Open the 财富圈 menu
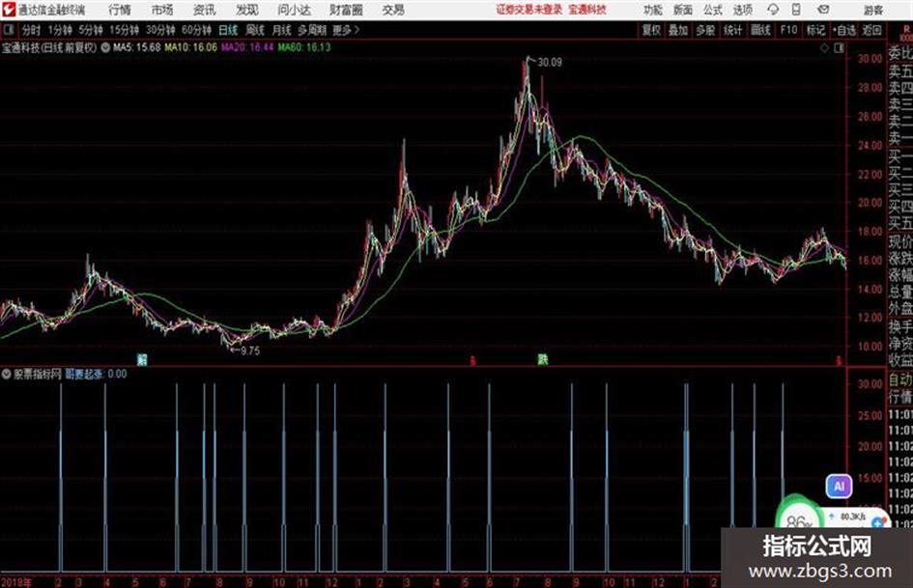The image size is (913, 588). (346, 10)
